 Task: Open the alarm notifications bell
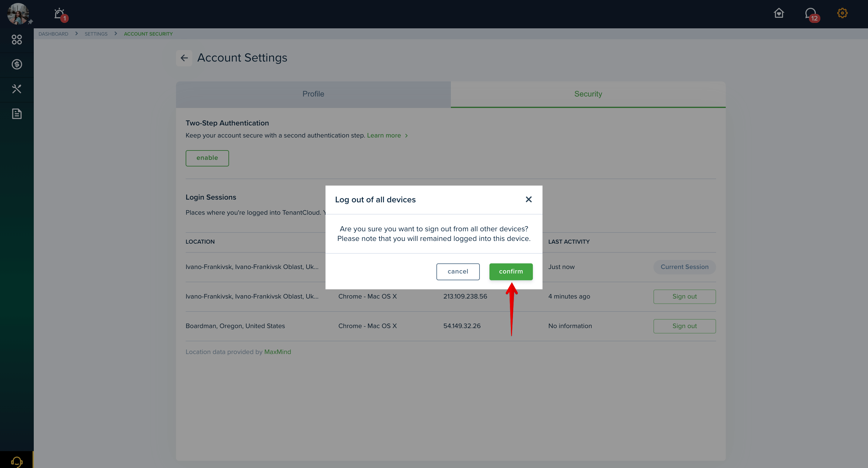pos(60,14)
